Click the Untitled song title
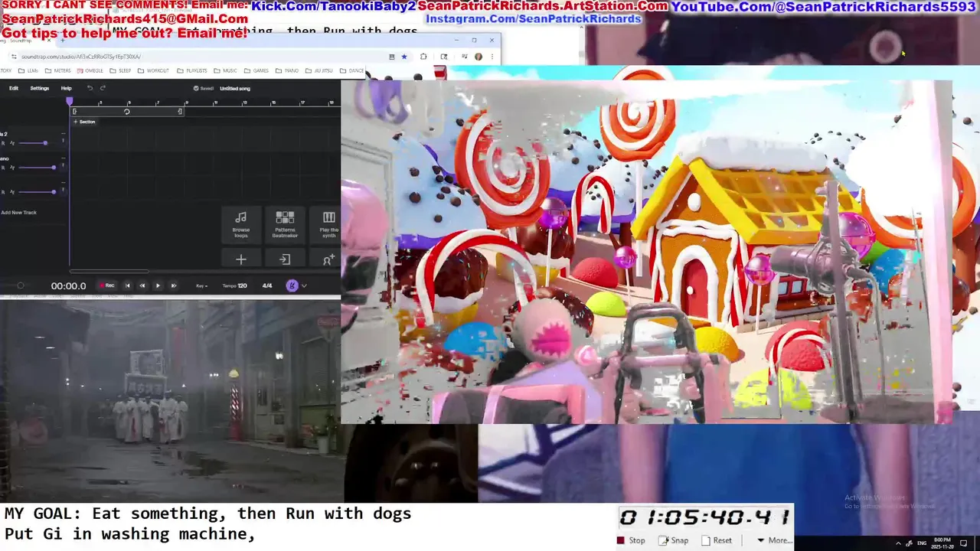Viewport: 980px width, 551px height. [235, 88]
